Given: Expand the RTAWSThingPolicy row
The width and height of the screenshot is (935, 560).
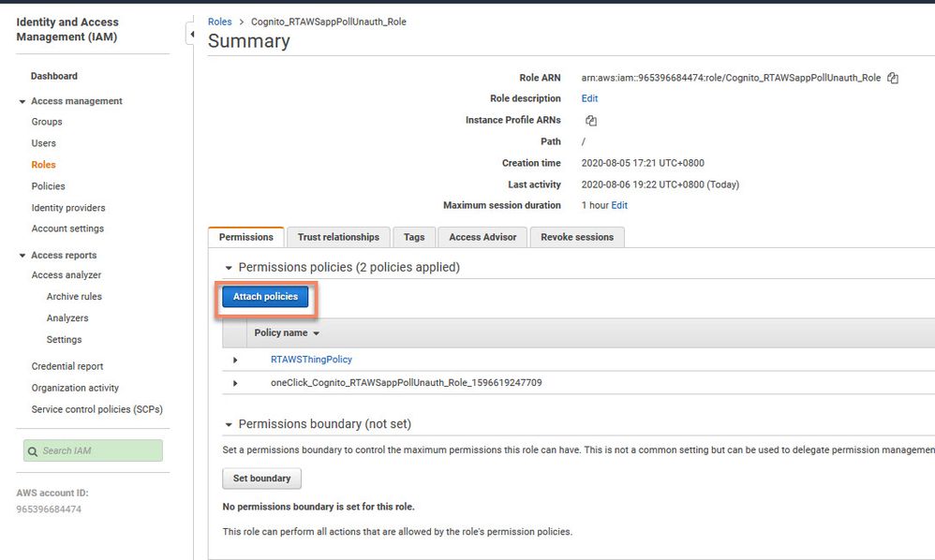Looking at the screenshot, I should (x=235, y=360).
